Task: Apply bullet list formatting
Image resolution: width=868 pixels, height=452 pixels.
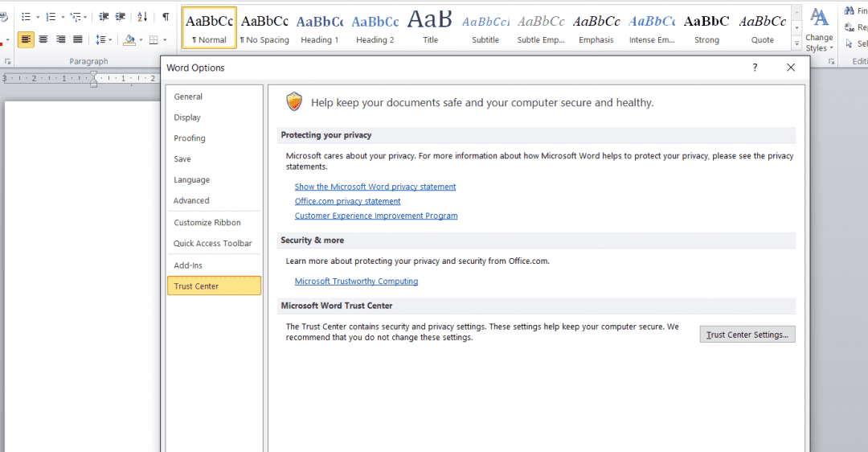Action: pos(26,17)
